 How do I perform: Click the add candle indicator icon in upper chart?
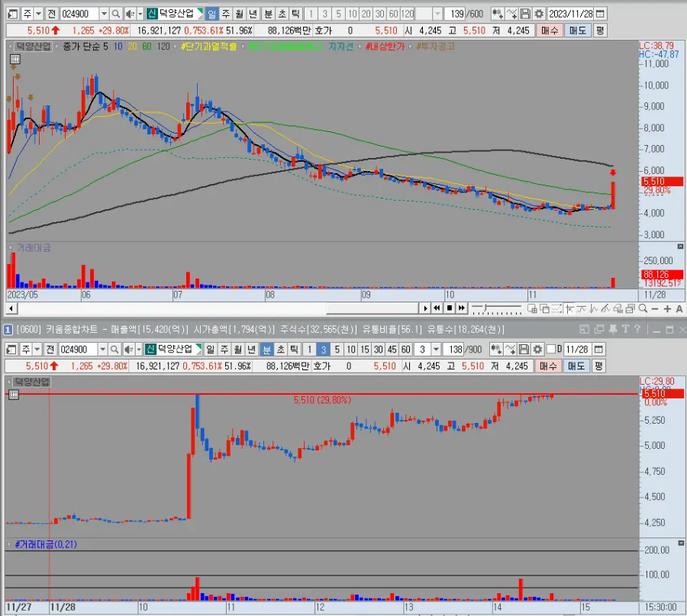(x=497, y=14)
